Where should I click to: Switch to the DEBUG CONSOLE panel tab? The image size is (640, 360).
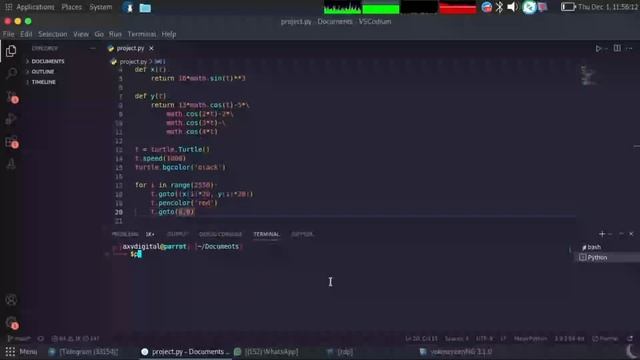point(220,234)
